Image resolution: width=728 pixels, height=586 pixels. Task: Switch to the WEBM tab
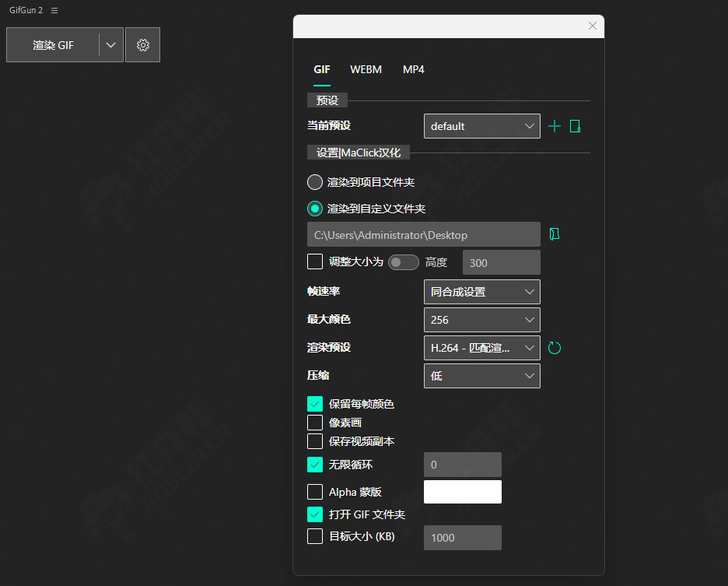coord(366,70)
